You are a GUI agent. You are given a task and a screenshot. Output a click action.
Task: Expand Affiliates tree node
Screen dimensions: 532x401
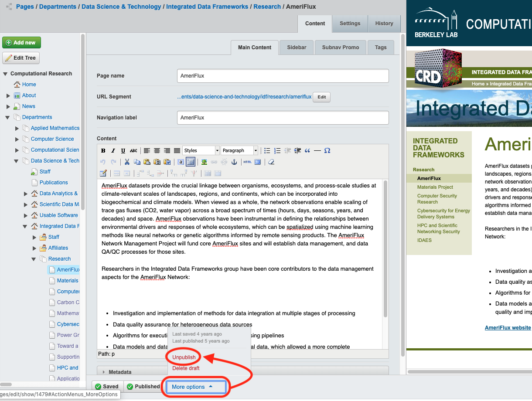point(34,248)
